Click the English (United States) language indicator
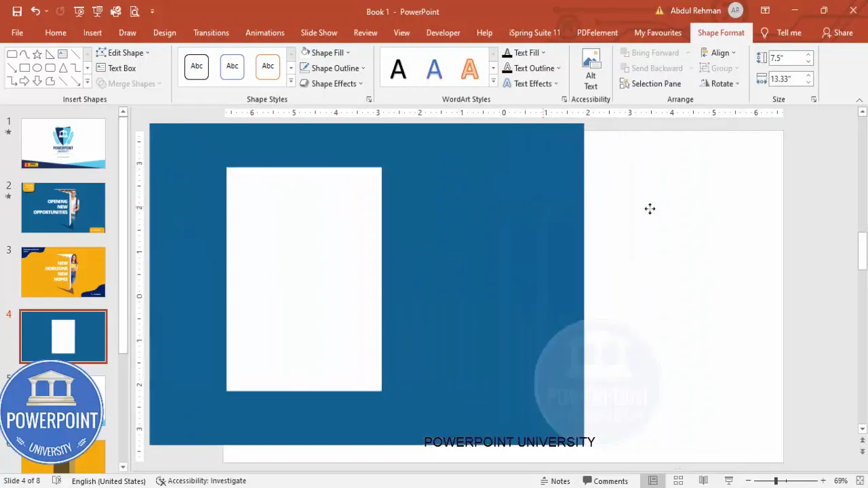The height and width of the screenshot is (488, 868). (x=108, y=481)
